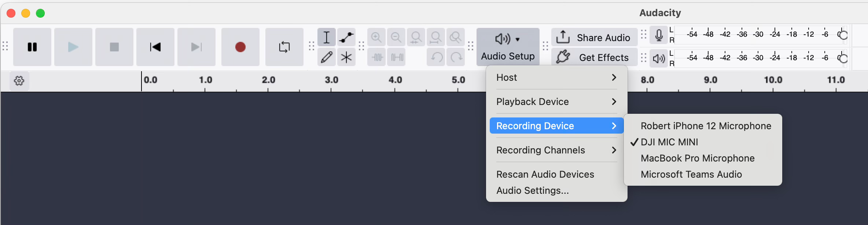The image size is (868, 225).
Task: Click the Get Effects button
Action: pos(594,57)
